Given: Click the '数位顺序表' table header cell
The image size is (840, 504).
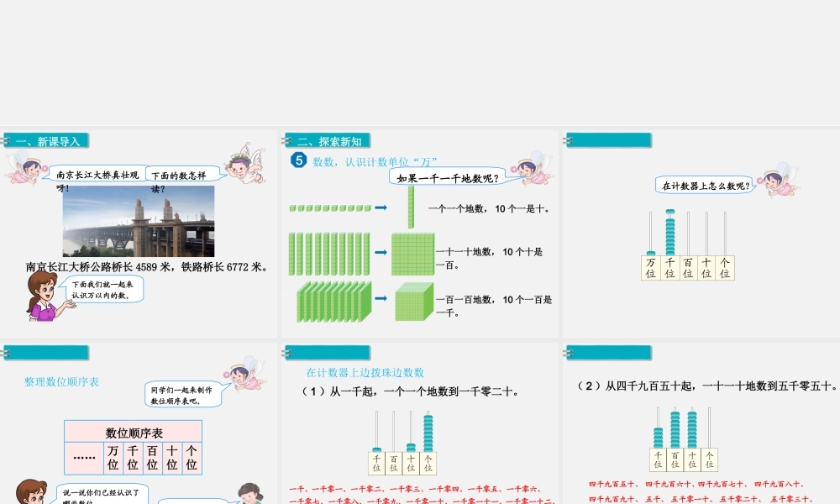Looking at the screenshot, I should point(134,433).
